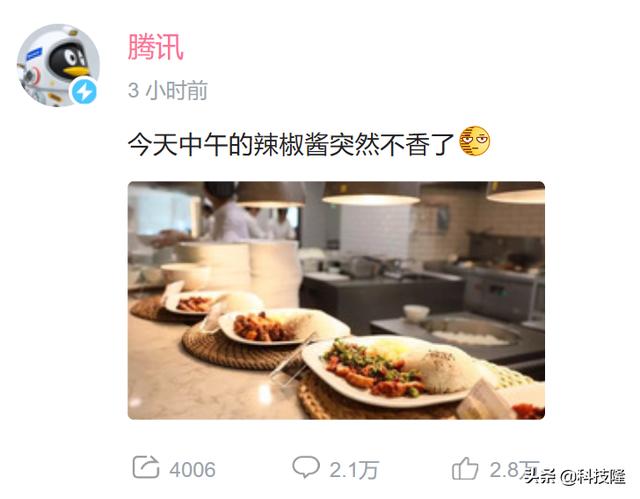The image size is (640, 499).
Task: Click the 4006 repost count
Action: pyautogui.click(x=192, y=470)
